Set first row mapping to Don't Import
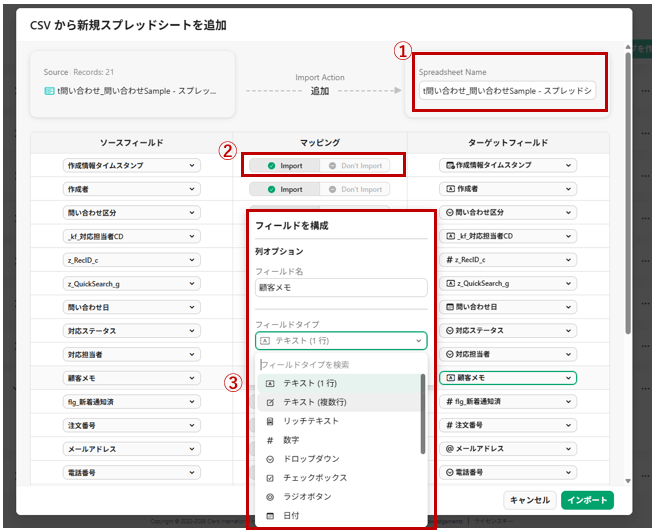Screen dimensions: 658x531 coord(354,165)
